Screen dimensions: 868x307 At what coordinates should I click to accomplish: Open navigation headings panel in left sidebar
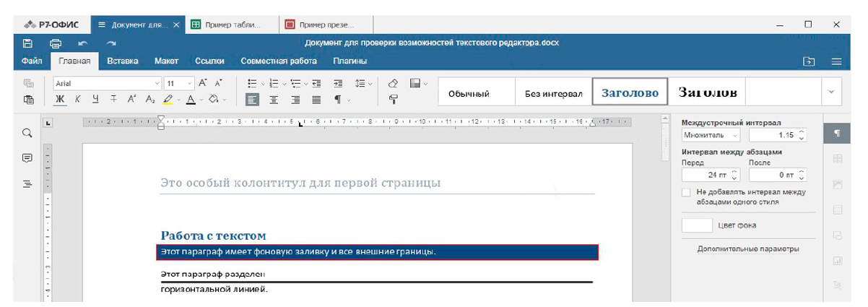click(x=27, y=183)
